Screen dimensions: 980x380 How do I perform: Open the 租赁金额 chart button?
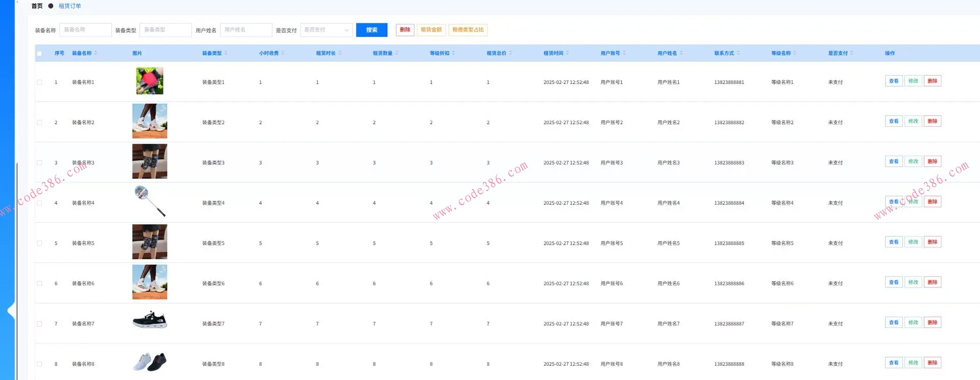pyautogui.click(x=431, y=30)
